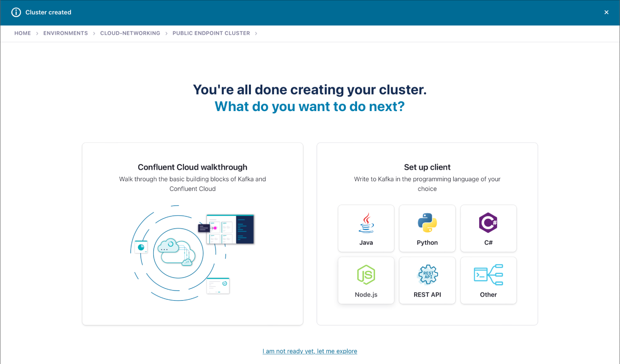Click the Set up client heading
620x364 pixels.
point(427,167)
